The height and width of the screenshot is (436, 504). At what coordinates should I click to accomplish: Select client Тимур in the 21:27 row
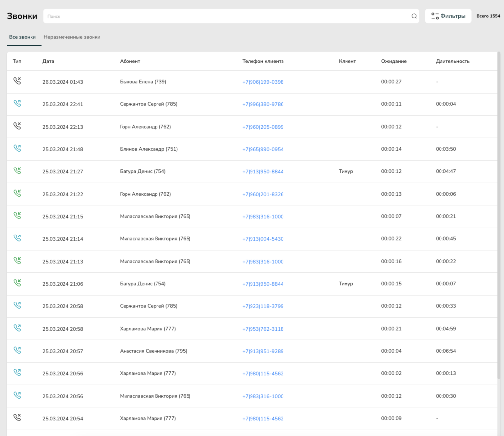(x=346, y=172)
